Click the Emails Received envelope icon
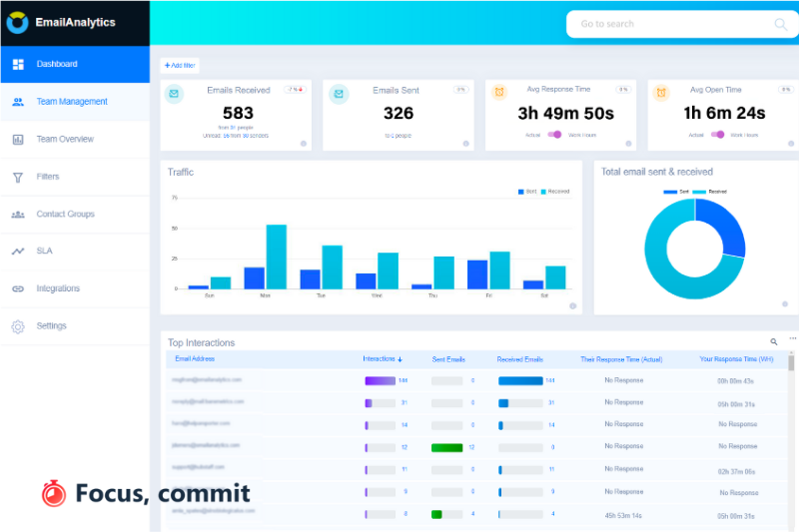Viewport: 799px width, 532px height. tap(174, 94)
